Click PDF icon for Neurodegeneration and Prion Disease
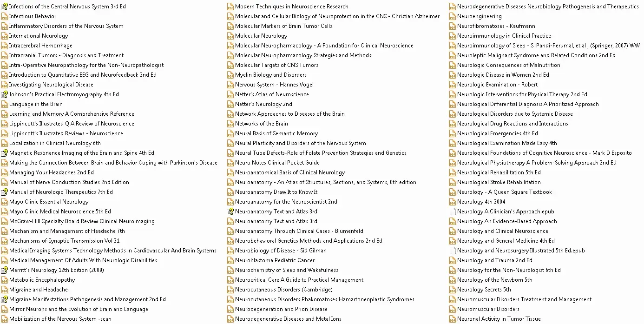 [x=230, y=309]
